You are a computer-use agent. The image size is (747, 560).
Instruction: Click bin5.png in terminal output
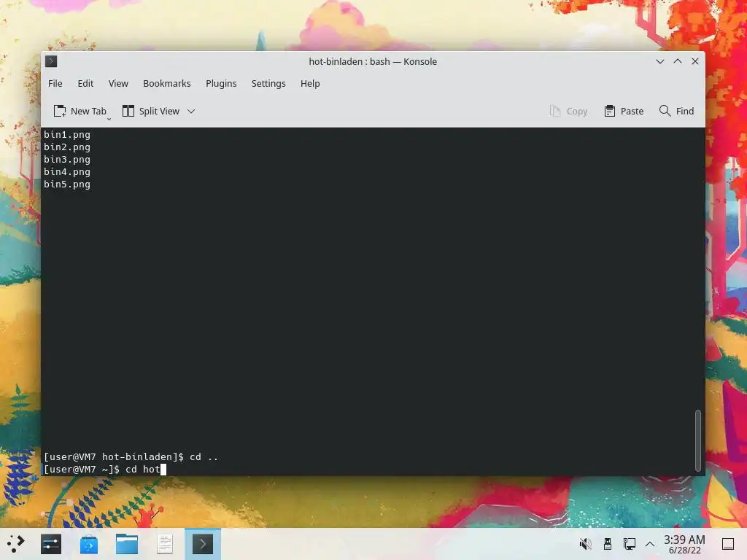click(x=67, y=184)
